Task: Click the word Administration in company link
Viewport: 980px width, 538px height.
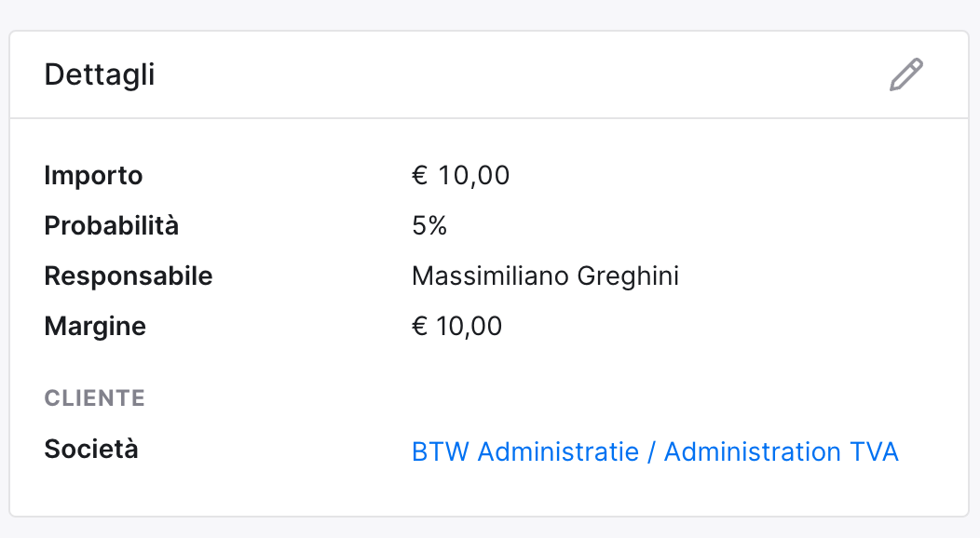Action: [x=753, y=451]
